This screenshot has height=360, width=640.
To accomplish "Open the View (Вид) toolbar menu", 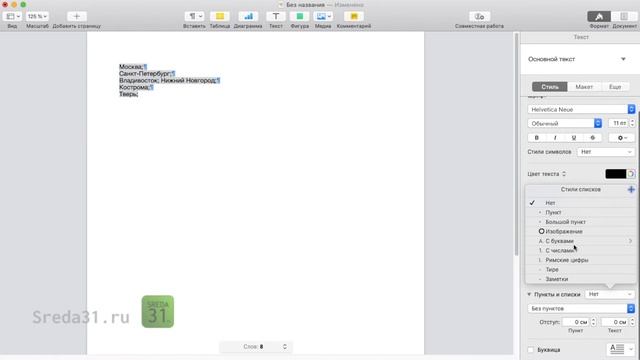I will click(x=12, y=16).
